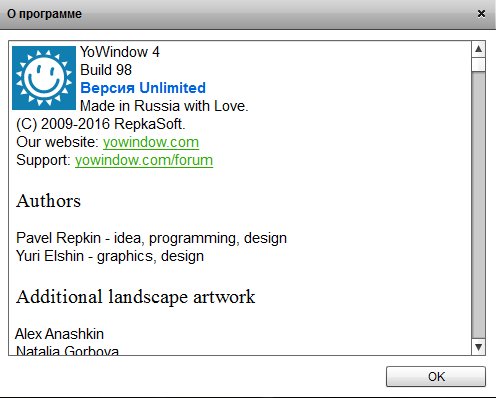Click the scrollbar down arrow
The width and height of the screenshot is (496, 398).
(478, 347)
